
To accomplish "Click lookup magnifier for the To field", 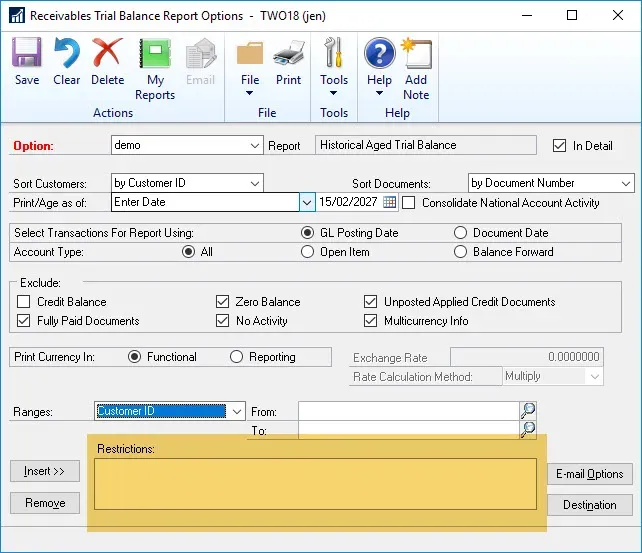I will point(528,430).
